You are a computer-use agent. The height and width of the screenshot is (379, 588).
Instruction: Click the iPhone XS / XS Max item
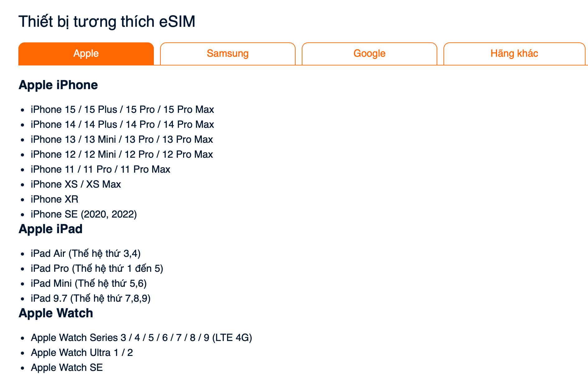(76, 184)
